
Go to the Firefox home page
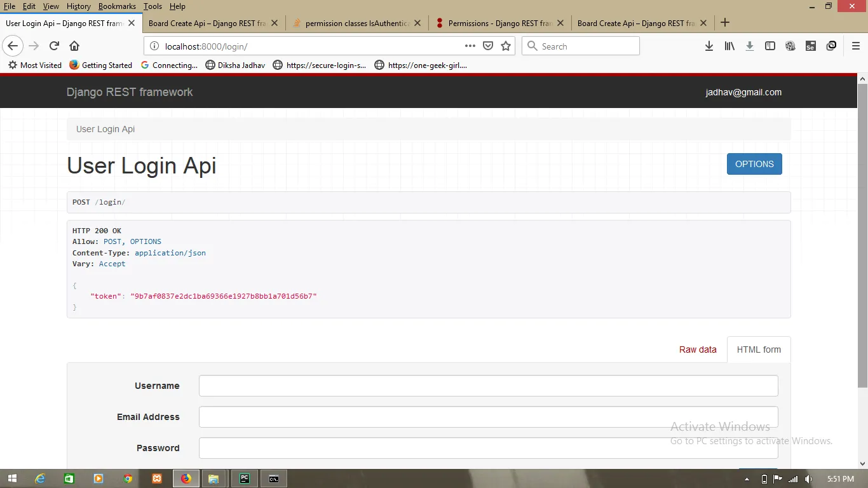pos(74,46)
